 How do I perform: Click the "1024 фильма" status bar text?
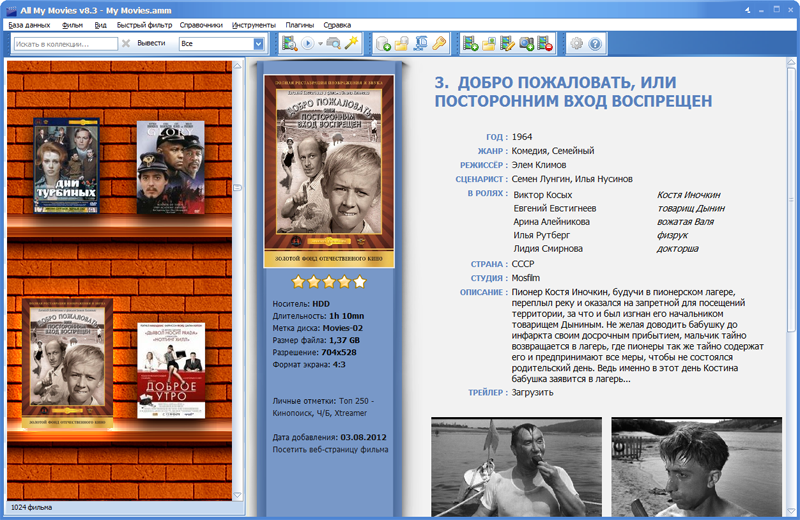31,507
